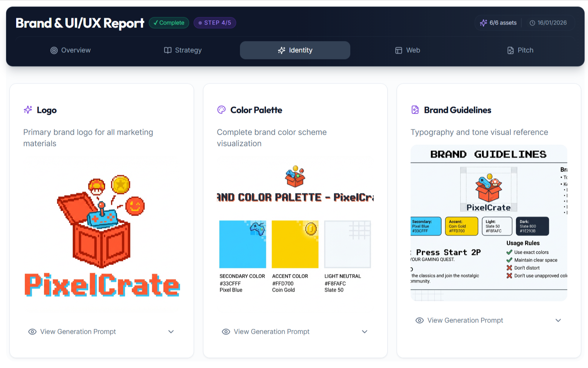Open the Pitch section
Screen dimensions: 588x368
tap(520, 50)
